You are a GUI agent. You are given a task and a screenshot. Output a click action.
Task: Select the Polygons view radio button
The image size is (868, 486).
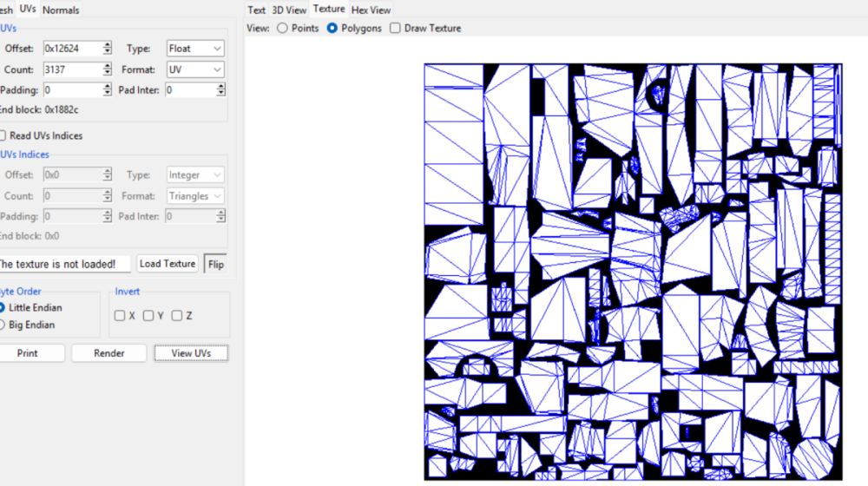click(332, 29)
